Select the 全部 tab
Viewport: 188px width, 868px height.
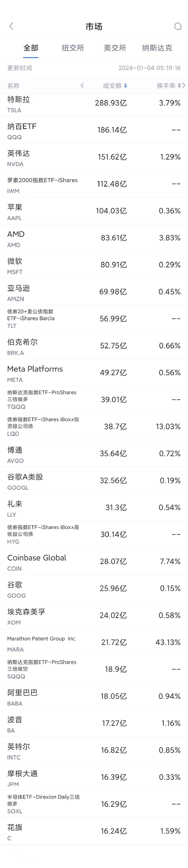click(x=31, y=48)
